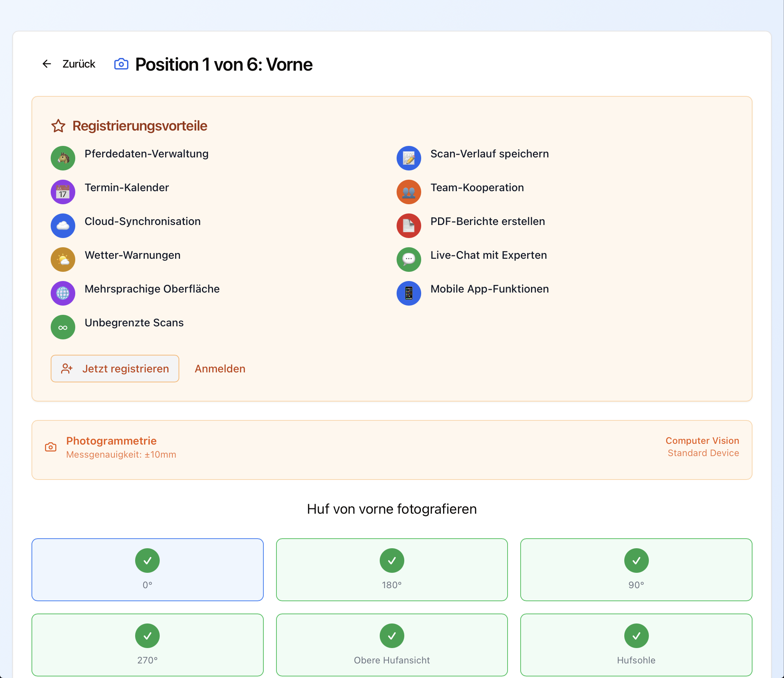Viewport: 784px width, 678px height.
Task: Click the camera icon beside Position title
Action: (x=121, y=64)
